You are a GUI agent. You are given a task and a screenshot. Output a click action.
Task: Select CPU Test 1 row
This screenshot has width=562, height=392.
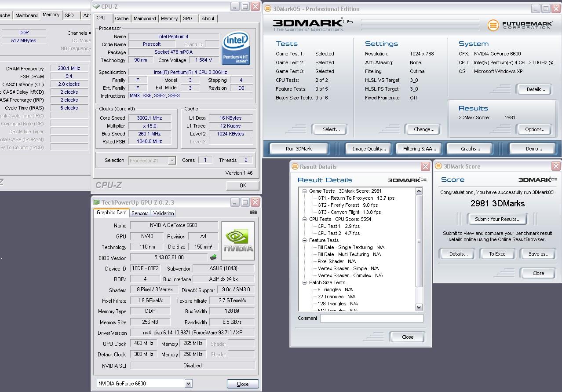pos(338,226)
